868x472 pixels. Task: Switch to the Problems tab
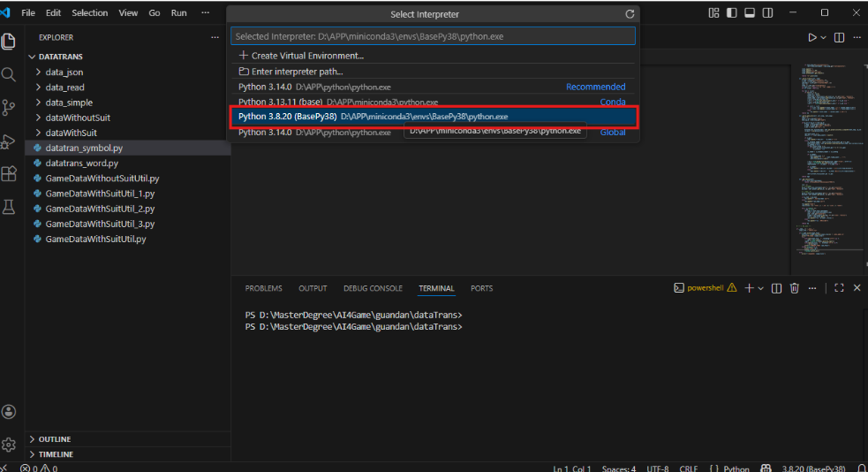(263, 288)
